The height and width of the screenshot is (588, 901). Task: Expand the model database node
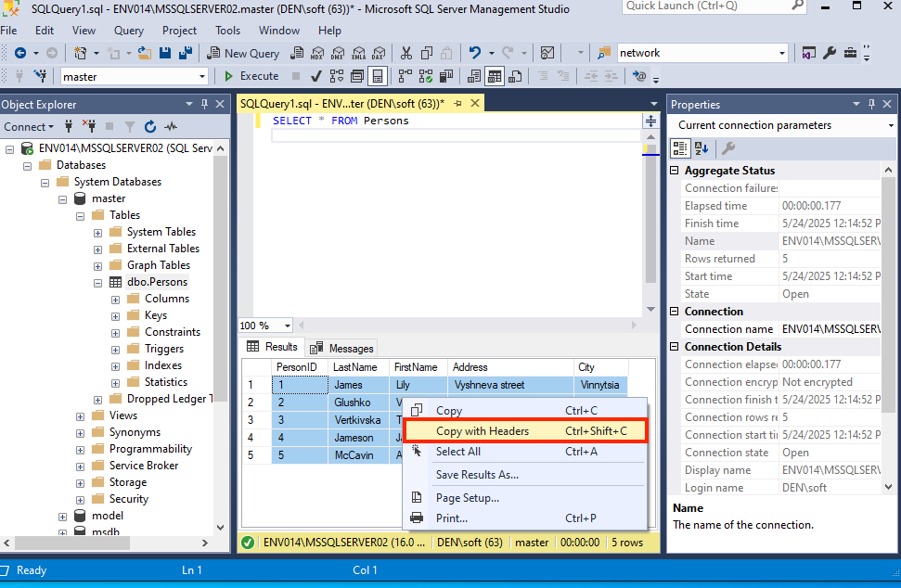[x=62, y=517]
